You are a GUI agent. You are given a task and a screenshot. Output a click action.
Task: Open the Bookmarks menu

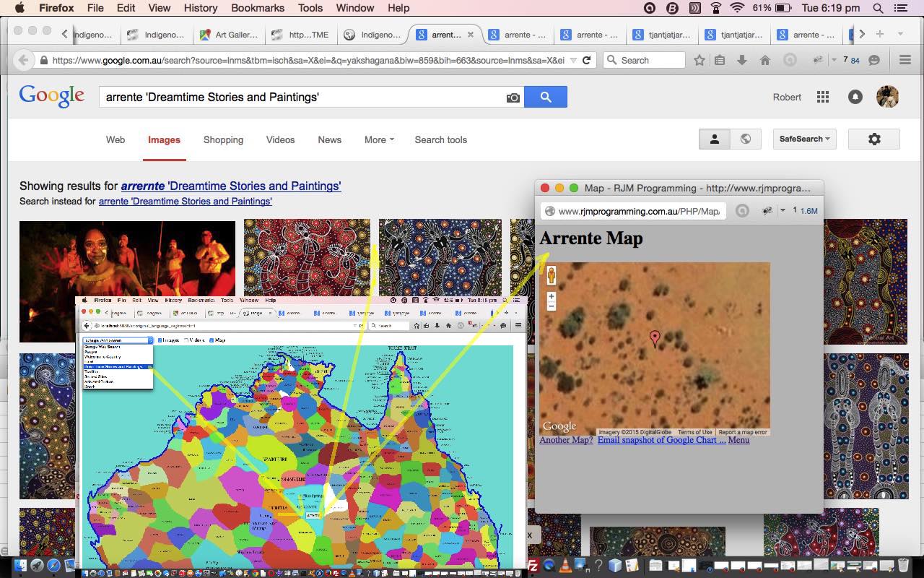pyautogui.click(x=257, y=8)
